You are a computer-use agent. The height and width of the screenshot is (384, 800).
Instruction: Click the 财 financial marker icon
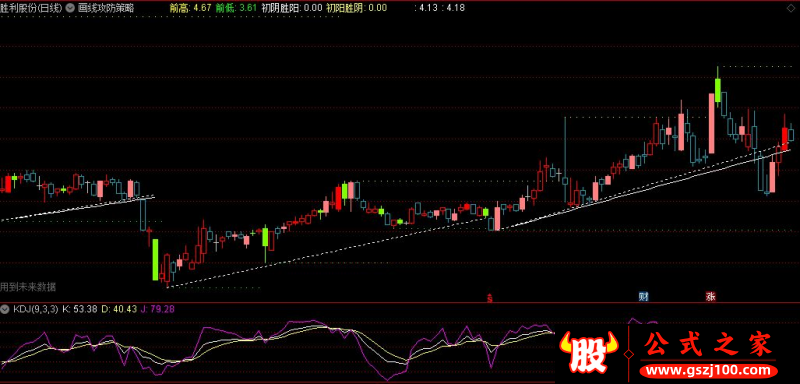644,296
